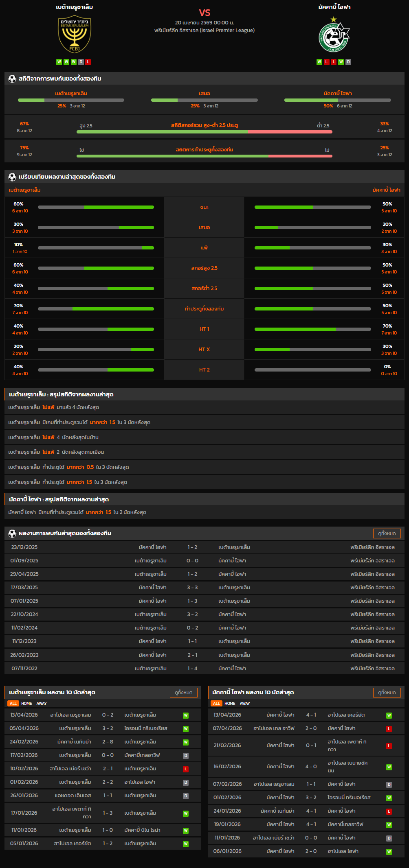Screen dimensions: 409x868
Task: Click the Beitar Jerusalem team crest
Action: point(74,34)
